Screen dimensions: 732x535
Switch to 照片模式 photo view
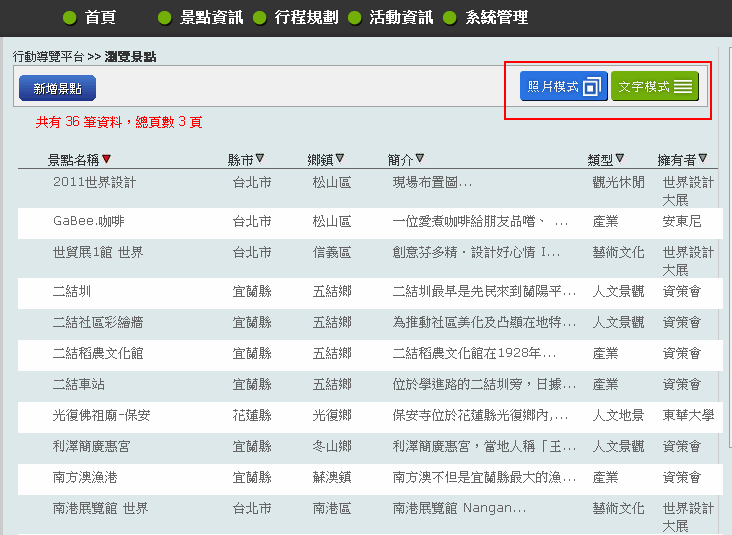pyautogui.click(x=563, y=86)
